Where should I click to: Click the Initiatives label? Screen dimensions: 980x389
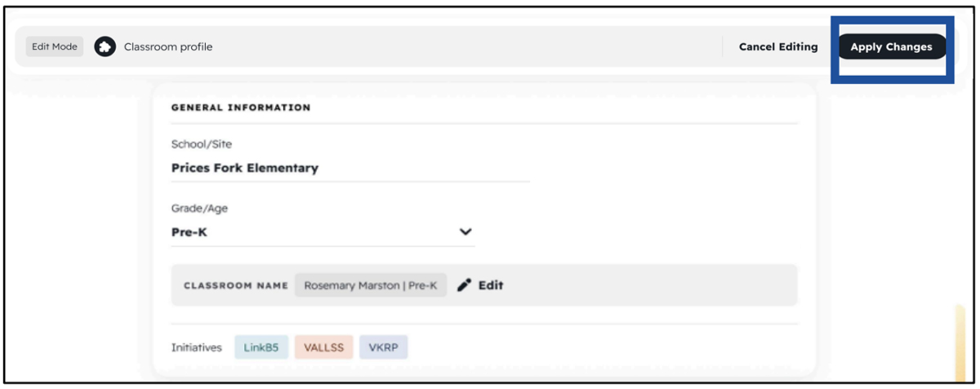(x=197, y=347)
